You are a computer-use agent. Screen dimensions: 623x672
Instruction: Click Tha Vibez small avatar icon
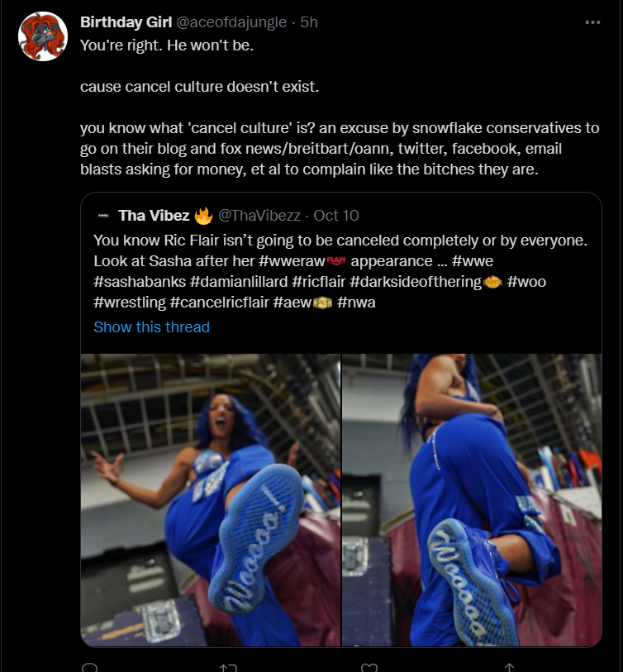[103, 215]
